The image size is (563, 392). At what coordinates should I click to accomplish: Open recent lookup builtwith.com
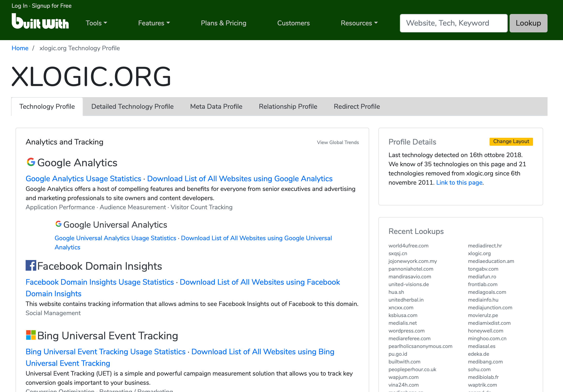404,362
